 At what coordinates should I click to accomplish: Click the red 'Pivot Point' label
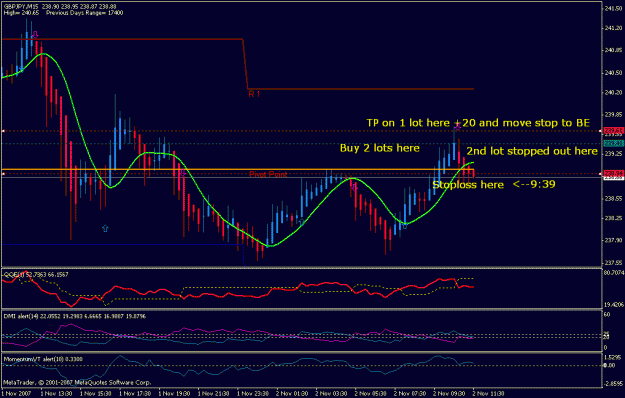coord(268,174)
